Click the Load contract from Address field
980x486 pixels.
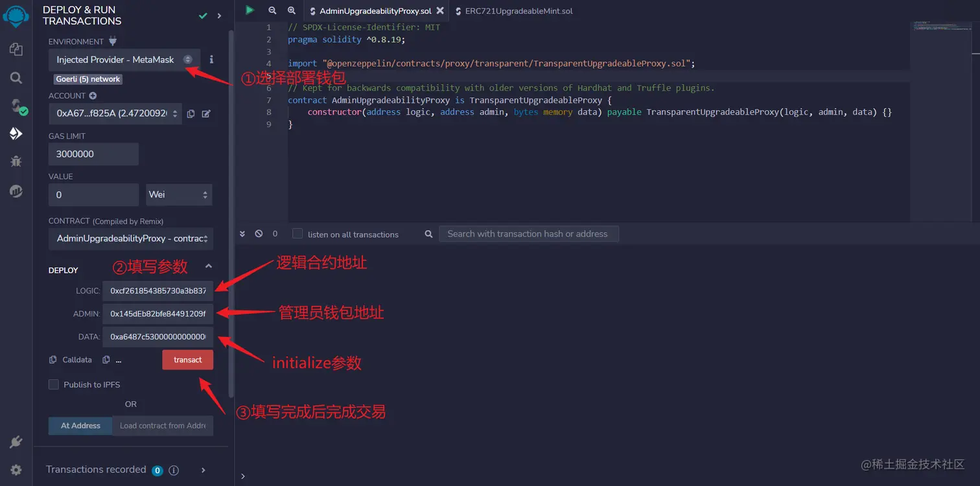coord(163,426)
